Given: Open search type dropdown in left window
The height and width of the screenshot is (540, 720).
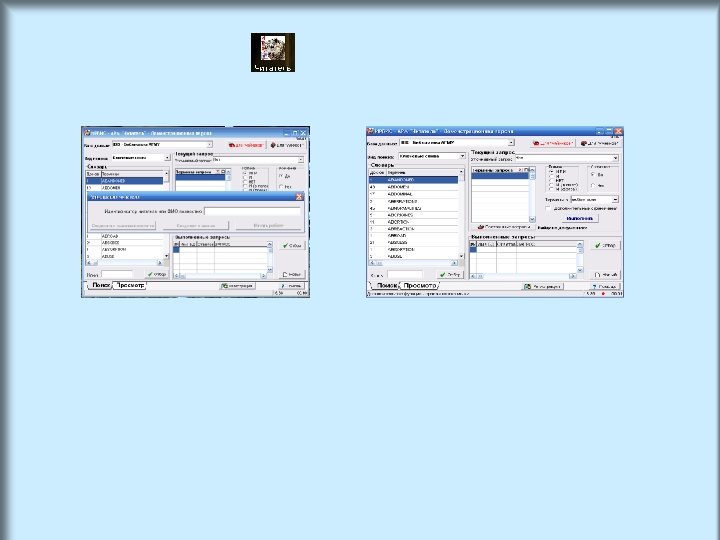Looking at the screenshot, I should [167, 158].
